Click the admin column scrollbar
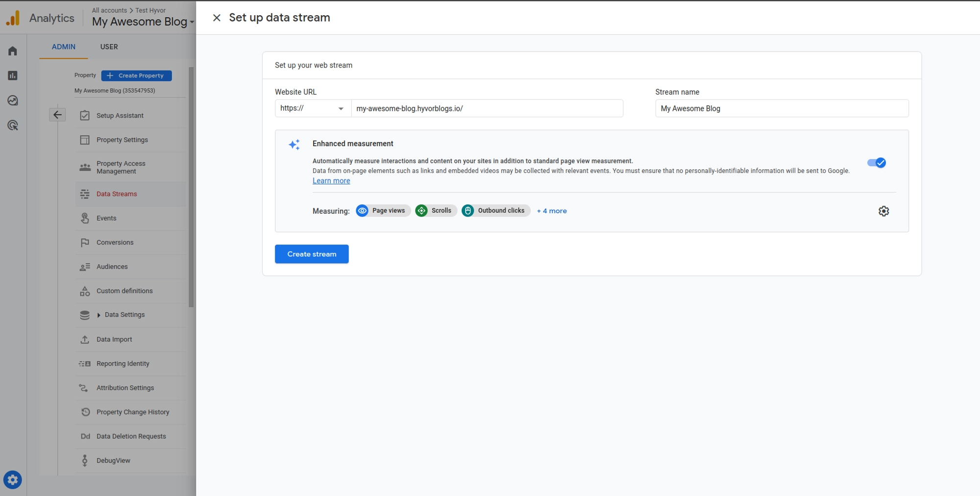980x496 pixels. click(191, 187)
